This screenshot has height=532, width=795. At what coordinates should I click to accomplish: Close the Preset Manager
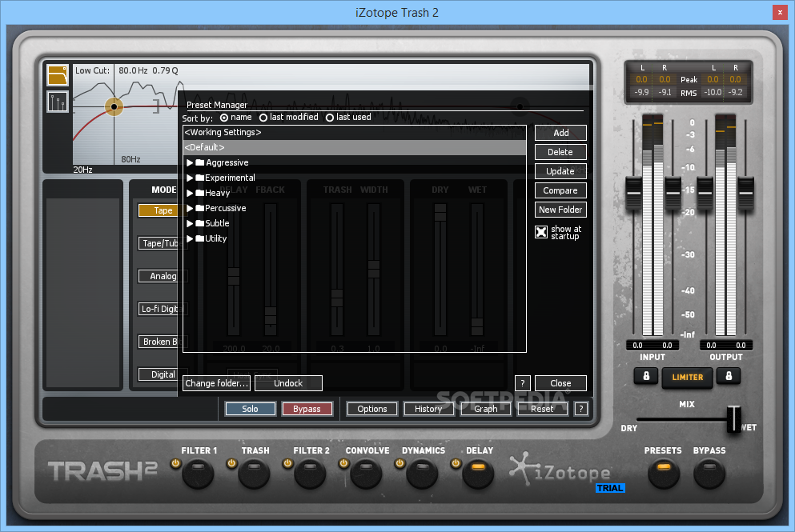[560, 383]
